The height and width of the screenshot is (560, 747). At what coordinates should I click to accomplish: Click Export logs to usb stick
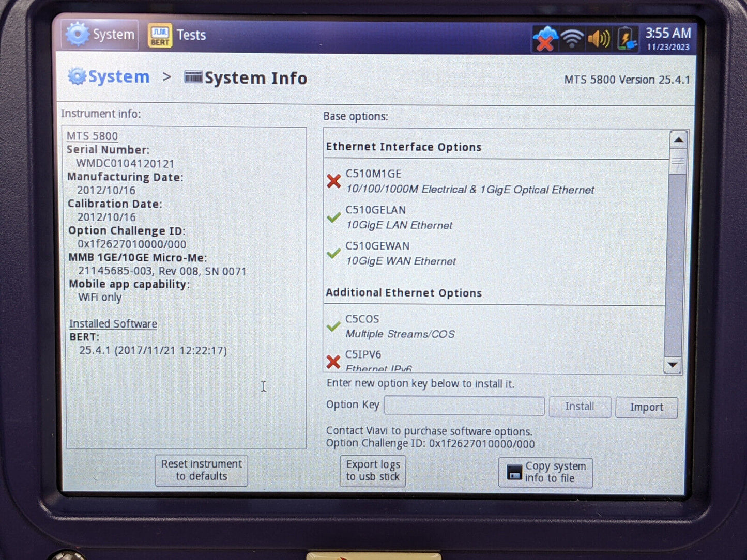coord(373,471)
